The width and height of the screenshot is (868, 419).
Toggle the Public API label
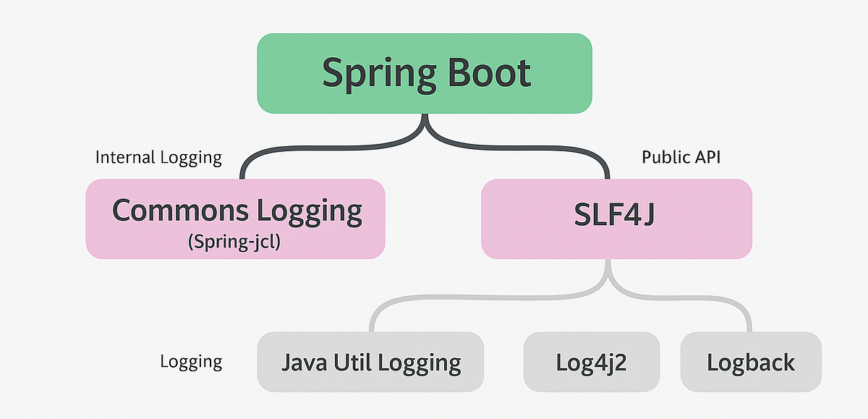pyautogui.click(x=682, y=156)
